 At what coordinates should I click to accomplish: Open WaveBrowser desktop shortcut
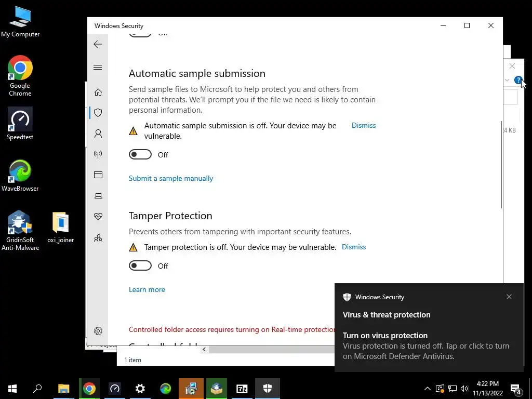(x=20, y=176)
